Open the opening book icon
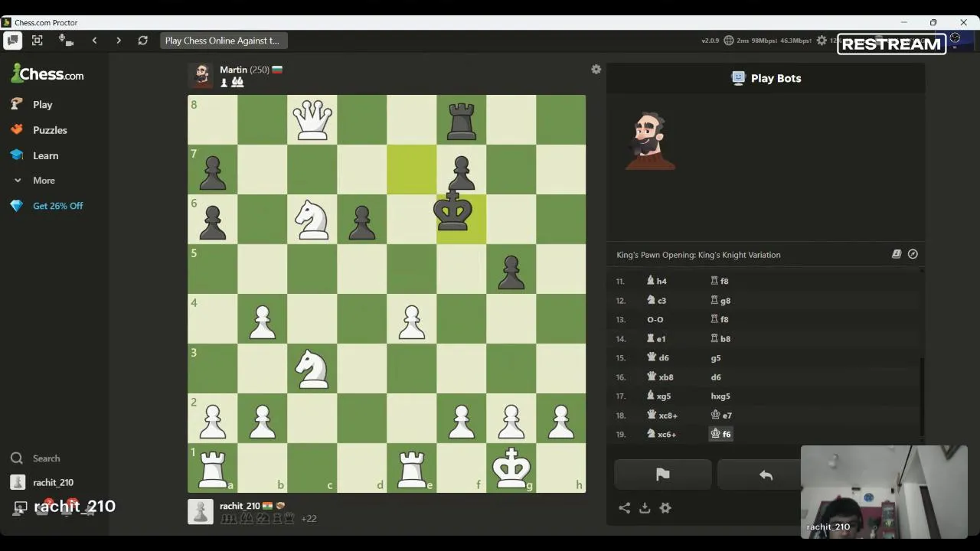The width and height of the screenshot is (980, 551). pyautogui.click(x=897, y=254)
